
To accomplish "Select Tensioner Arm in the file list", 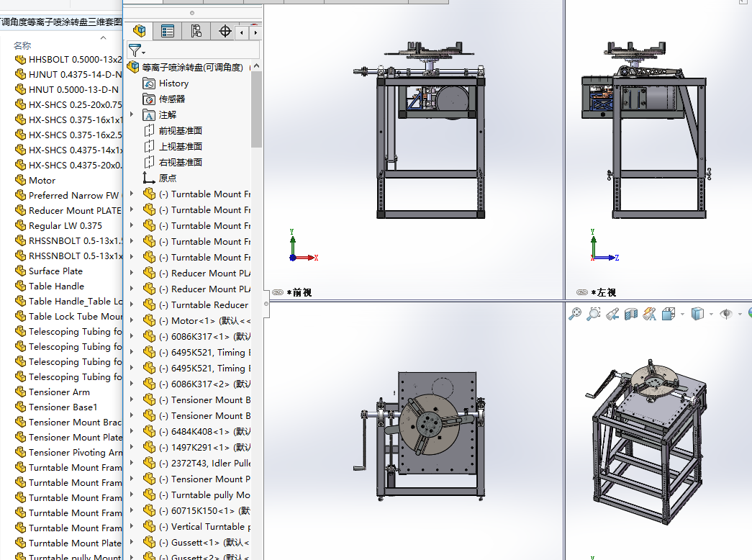I will point(59,392).
